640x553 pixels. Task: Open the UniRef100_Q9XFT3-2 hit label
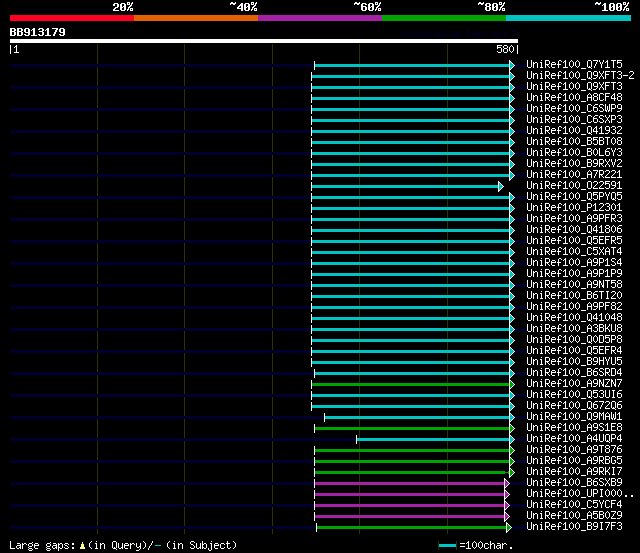point(580,76)
